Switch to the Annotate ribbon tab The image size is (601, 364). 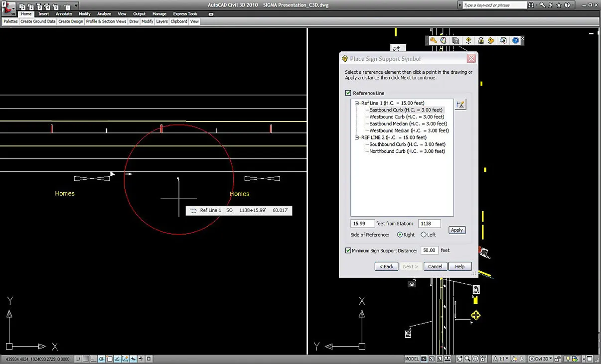(x=63, y=14)
